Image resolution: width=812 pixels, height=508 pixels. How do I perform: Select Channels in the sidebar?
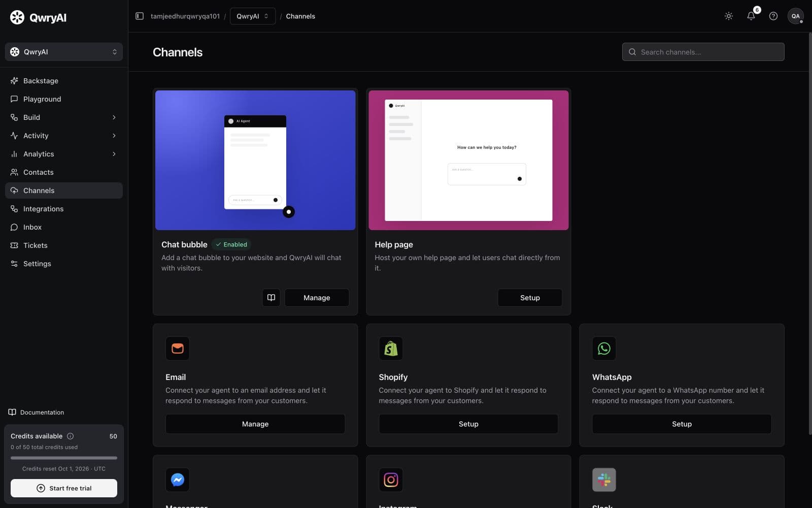[x=64, y=190]
